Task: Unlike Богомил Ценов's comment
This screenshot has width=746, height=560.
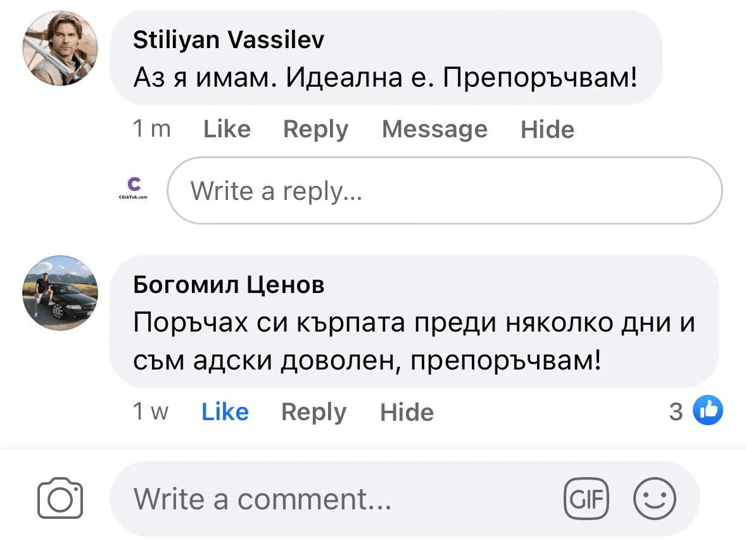Action: tap(224, 411)
